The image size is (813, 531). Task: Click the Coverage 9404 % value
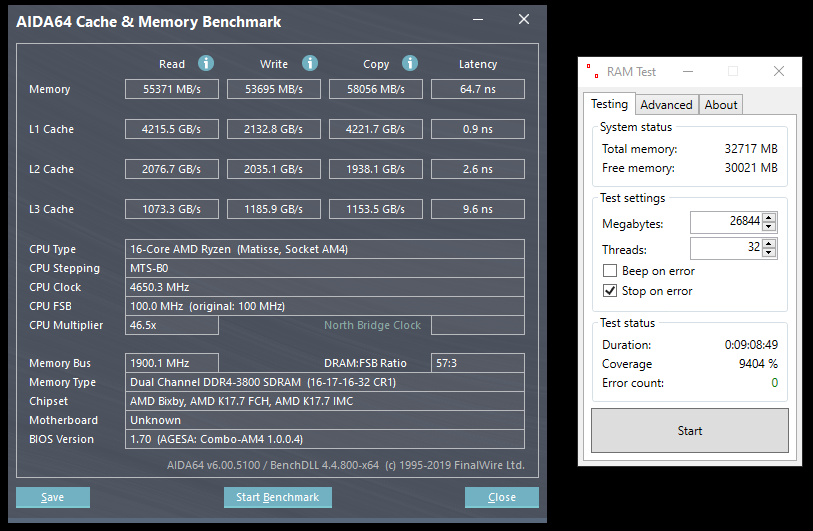point(758,364)
